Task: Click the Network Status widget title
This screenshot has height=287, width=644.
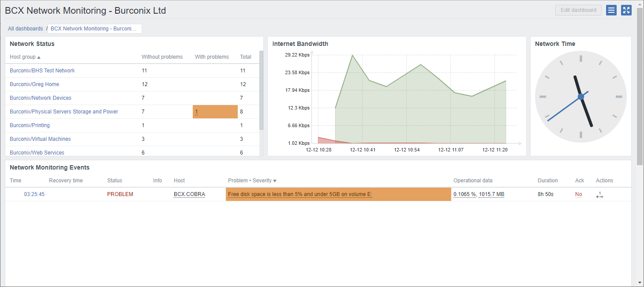Action: click(x=32, y=44)
